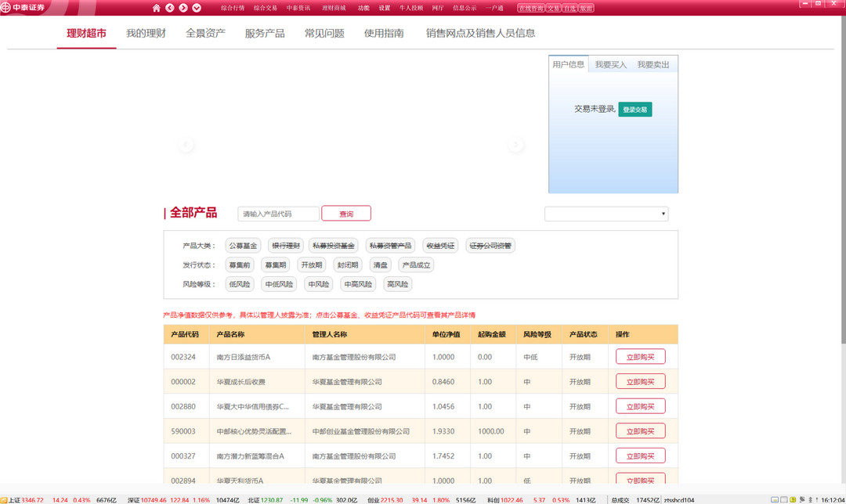Click 立即购买 for 南方日添益货币A

point(640,357)
